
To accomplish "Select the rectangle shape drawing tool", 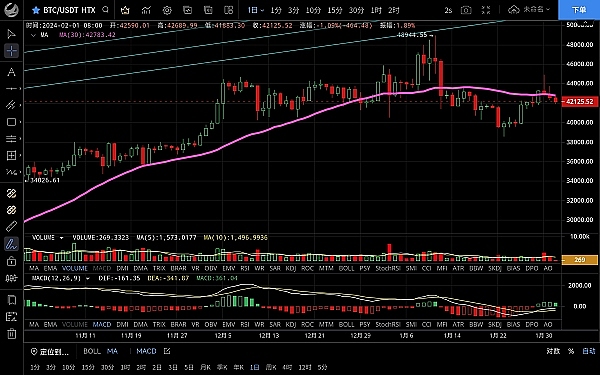I will point(11,122).
